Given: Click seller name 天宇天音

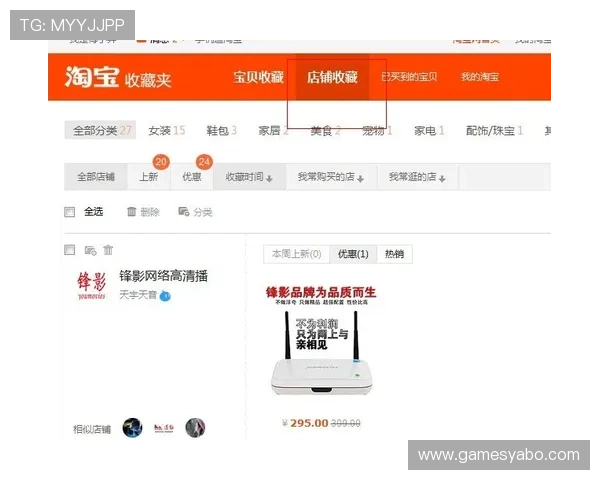Looking at the screenshot, I should [x=138, y=295].
